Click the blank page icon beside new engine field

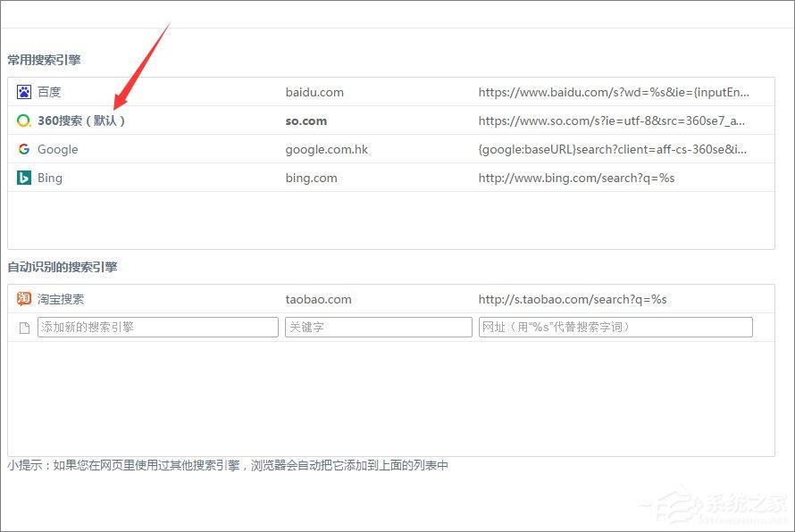[24, 328]
